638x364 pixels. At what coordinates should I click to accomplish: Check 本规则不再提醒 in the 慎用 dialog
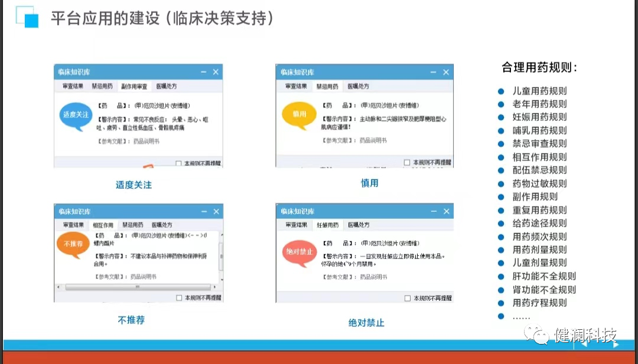(407, 162)
